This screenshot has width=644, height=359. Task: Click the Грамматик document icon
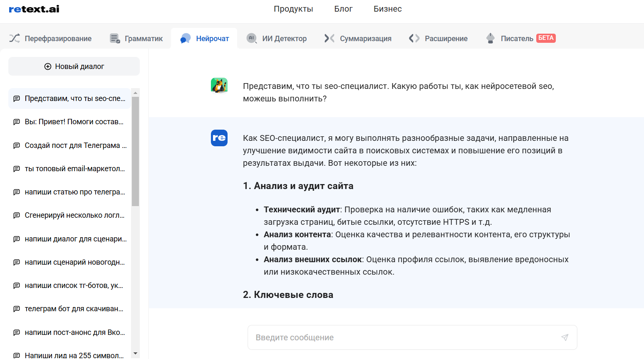[115, 38]
